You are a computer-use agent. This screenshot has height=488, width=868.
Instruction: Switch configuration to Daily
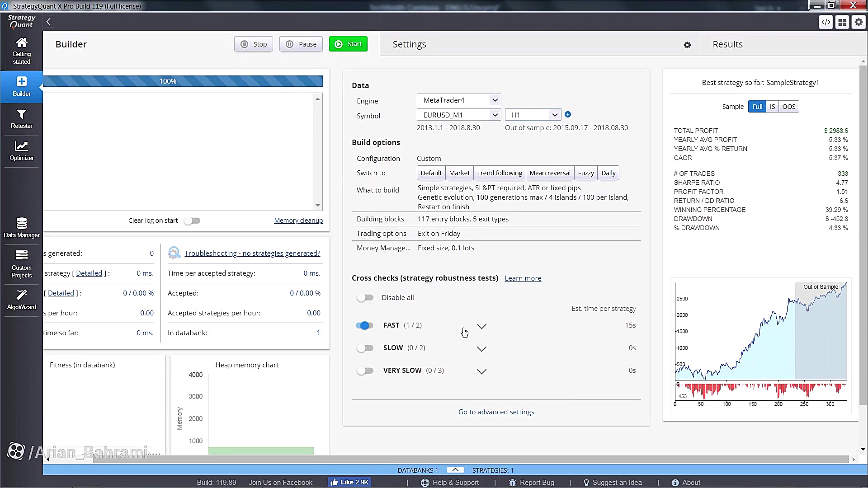(x=609, y=173)
